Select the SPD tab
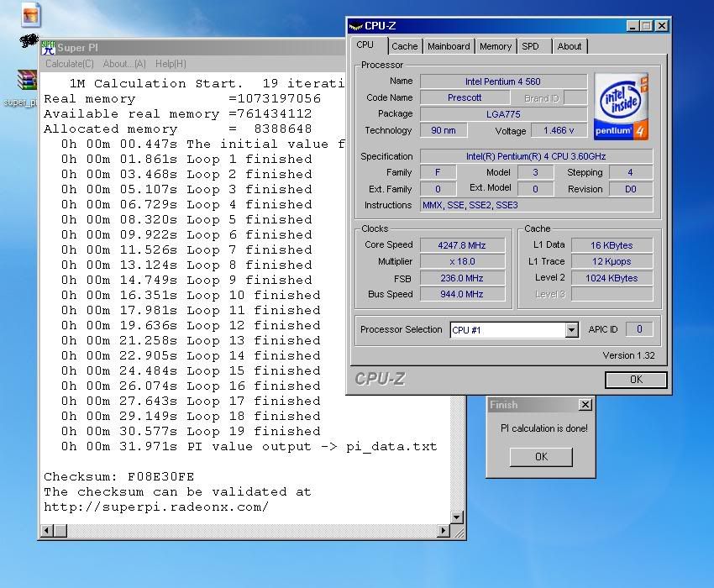The width and height of the screenshot is (714, 588). click(x=530, y=46)
